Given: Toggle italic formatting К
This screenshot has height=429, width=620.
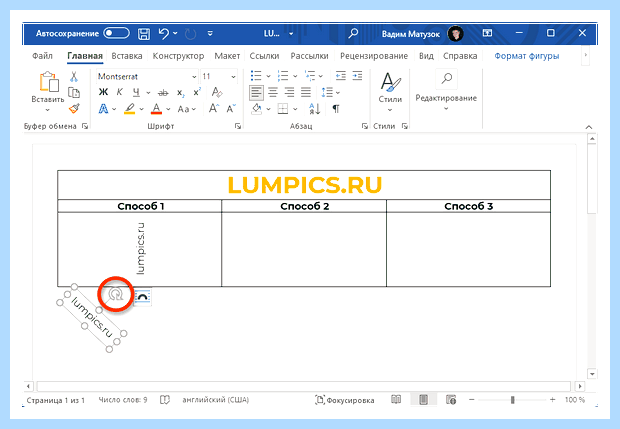Looking at the screenshot, I should coord(119,92).
